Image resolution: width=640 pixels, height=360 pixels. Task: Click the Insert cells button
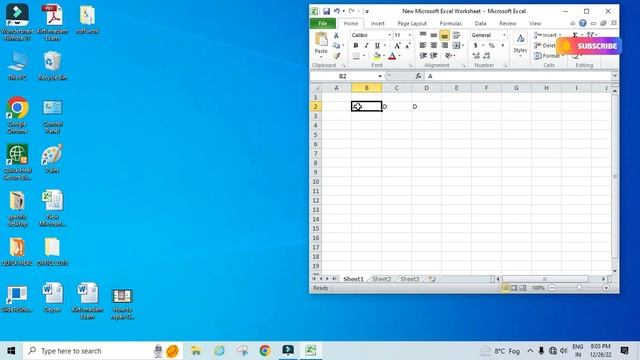(546, 36)
